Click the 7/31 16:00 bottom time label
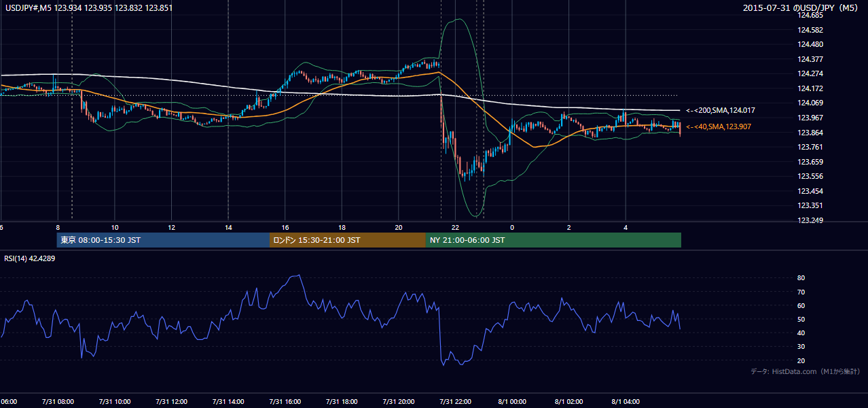868x408 pixels. pos(285,402)
